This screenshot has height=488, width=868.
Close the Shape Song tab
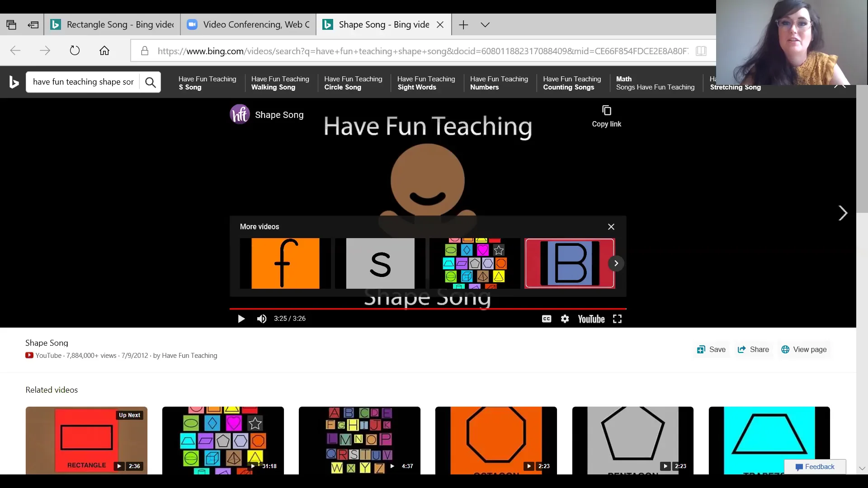point(440,25)
